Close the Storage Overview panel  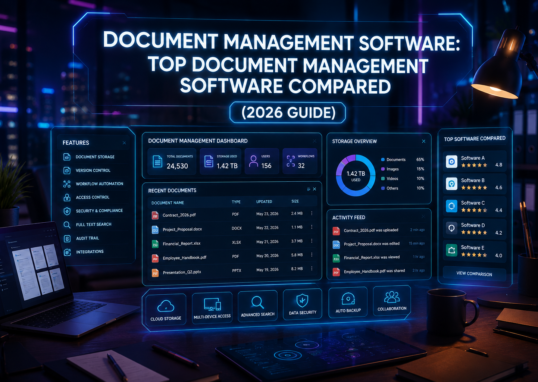coord(424,141)
